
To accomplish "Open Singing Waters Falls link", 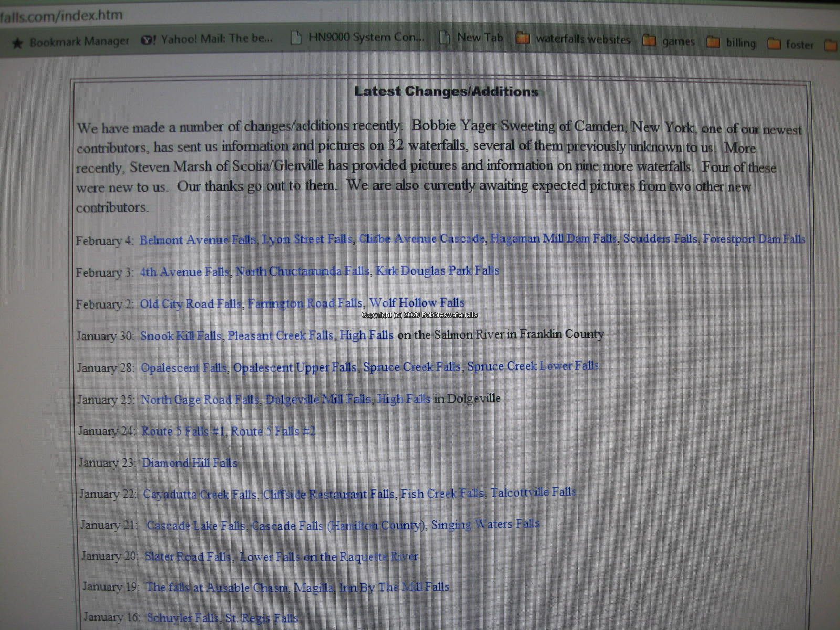I will [x=486, y=524].
